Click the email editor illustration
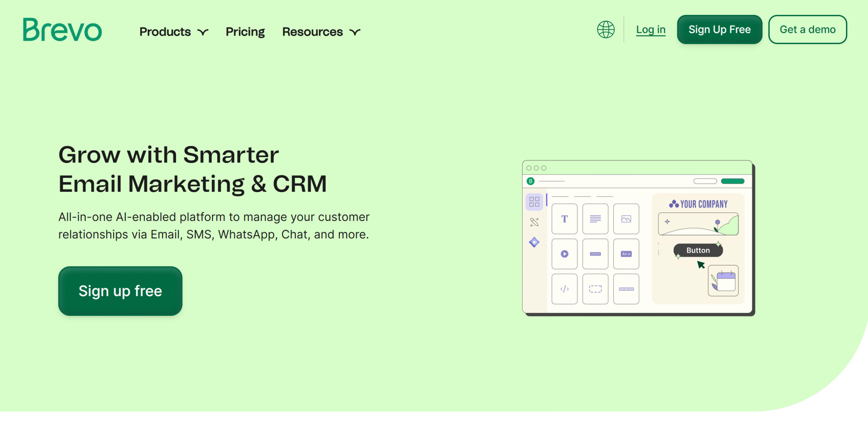 click(638, 238)
